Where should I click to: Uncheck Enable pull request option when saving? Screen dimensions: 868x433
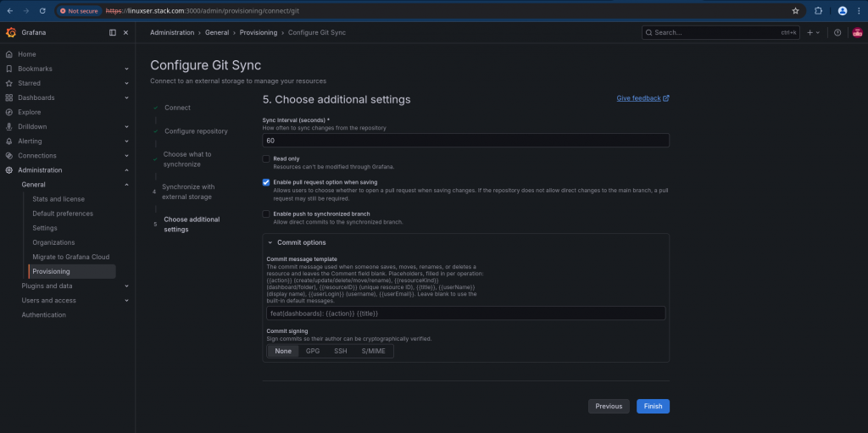pos(266,182)
